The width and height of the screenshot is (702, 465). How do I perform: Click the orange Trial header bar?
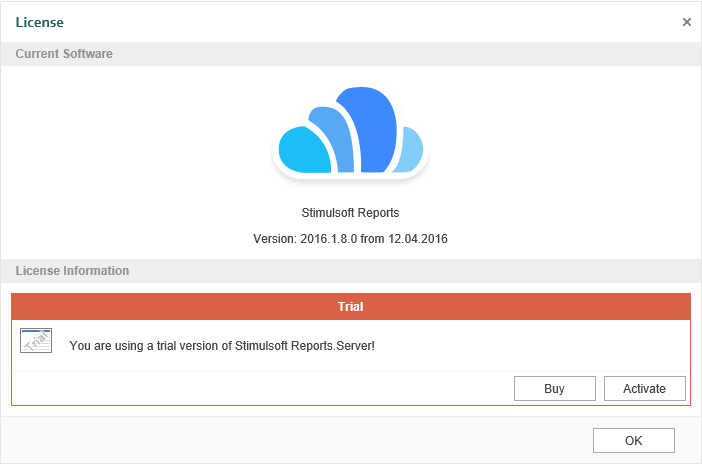point(351,307)
